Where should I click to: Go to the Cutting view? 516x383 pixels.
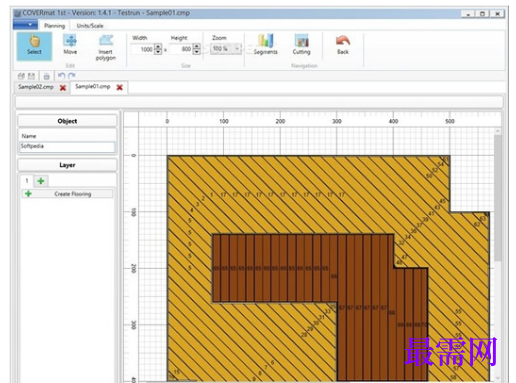click(x=301, y=44)
